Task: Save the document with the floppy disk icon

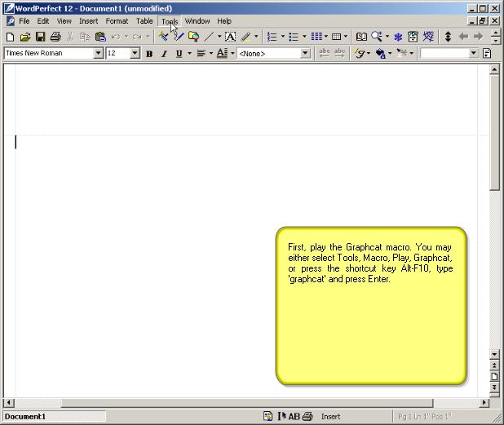Action: 40,37
